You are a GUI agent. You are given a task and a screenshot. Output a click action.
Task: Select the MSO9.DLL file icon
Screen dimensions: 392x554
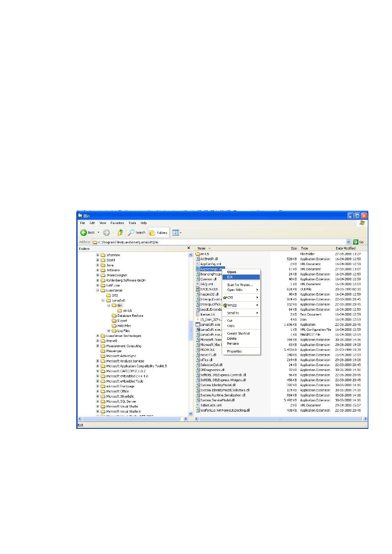click(198, 350)
